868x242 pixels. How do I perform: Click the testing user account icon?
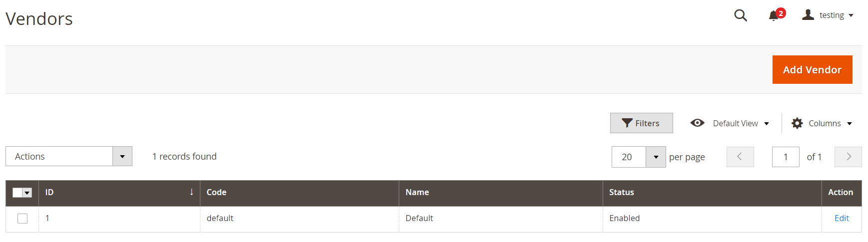(x=808, y=15)
